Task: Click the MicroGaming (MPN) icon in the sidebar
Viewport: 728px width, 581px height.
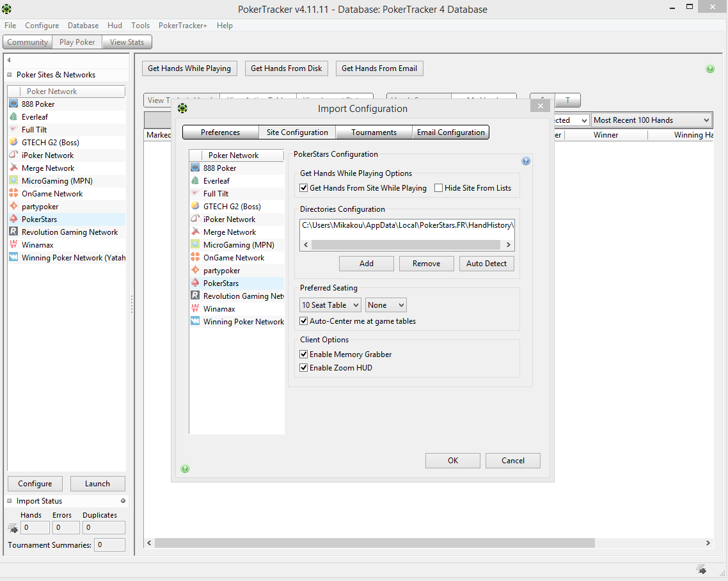Action: point(13,180)
